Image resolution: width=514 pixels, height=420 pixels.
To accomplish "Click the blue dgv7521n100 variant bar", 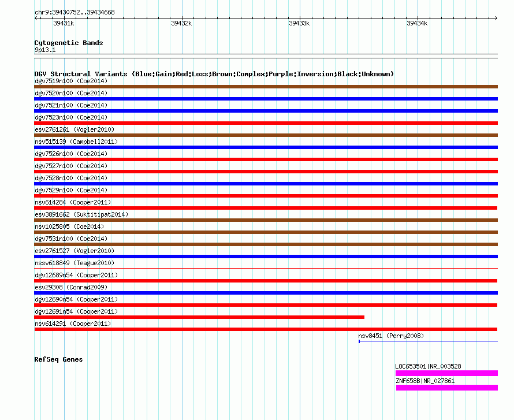I will tap(266, 111).
